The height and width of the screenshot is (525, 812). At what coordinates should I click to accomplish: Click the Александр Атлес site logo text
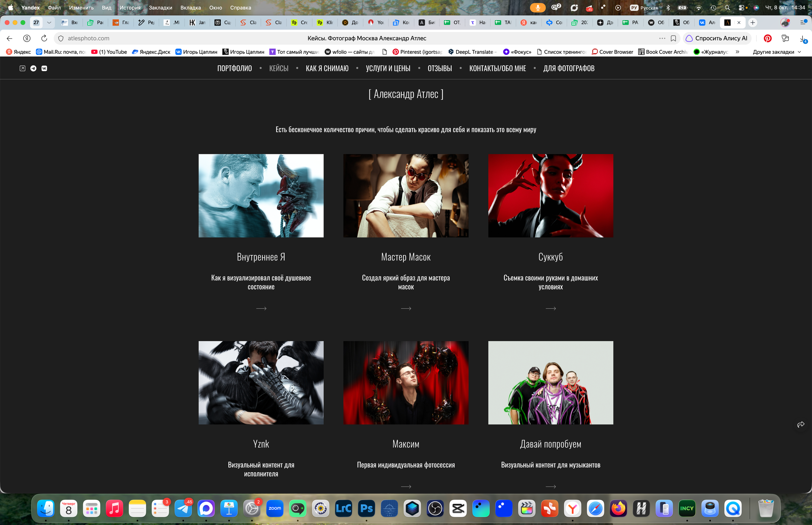[x=406, y=94]
